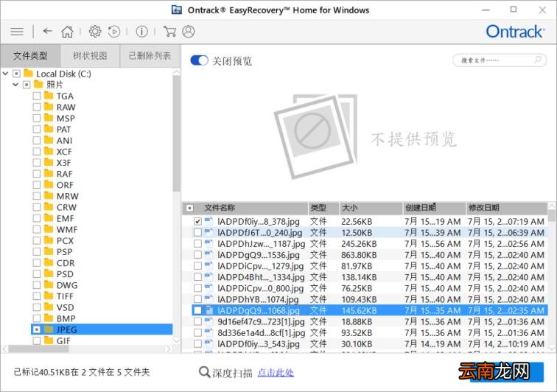Click file icon of 9d16ef47c9...723[1].jpg
Screen dimensions: 557x392
(209, 321)
